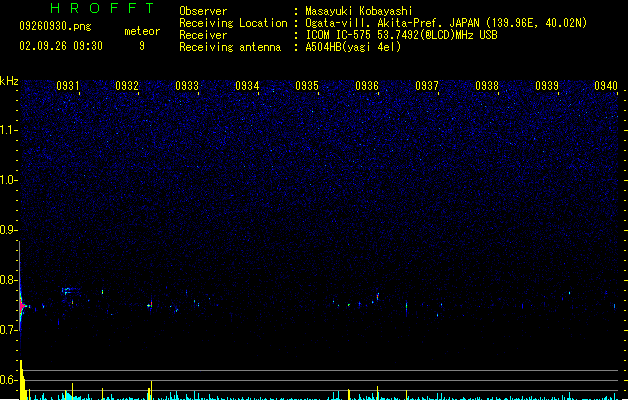The height and width of the screenshot is (400, 629).
Task: Click the 0937 time marker
Action: click(x=427, y=86)
